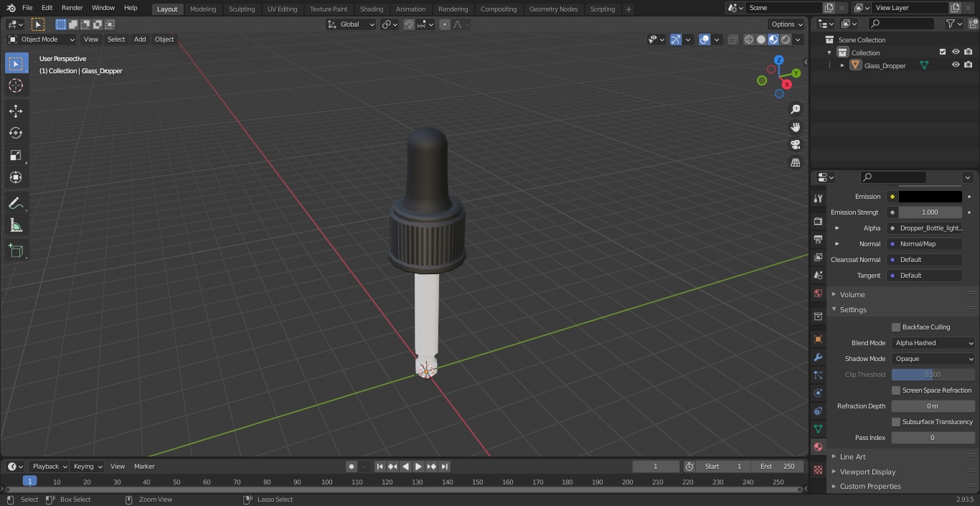Select the Cursor tool in toolbar
Image resolution: width=980 pixels, height=506 pixels.
coord(16,85)
